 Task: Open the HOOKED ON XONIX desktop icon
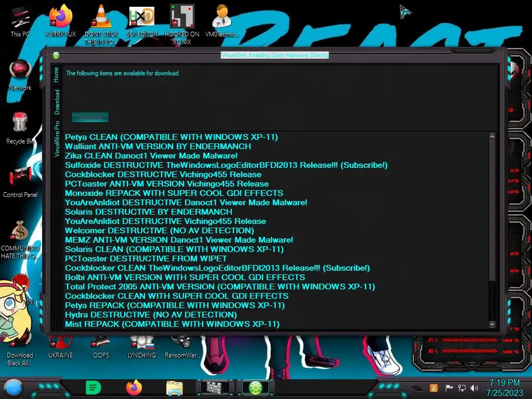coord(182,24)
